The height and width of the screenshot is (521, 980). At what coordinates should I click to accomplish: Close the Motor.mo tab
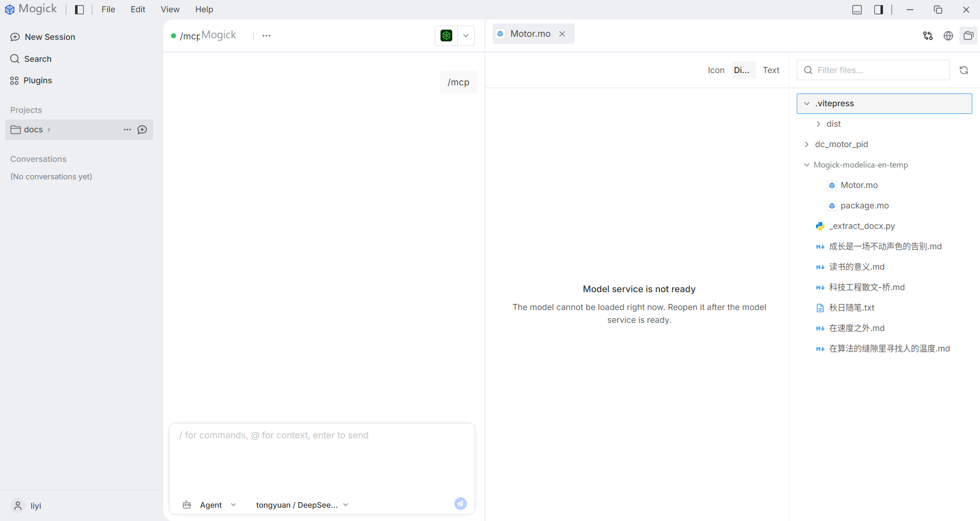562,34
